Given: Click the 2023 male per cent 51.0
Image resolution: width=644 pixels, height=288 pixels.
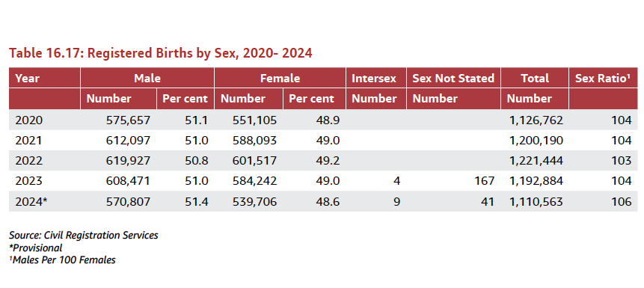Looking at the screenshot, I should coord(197,181).
